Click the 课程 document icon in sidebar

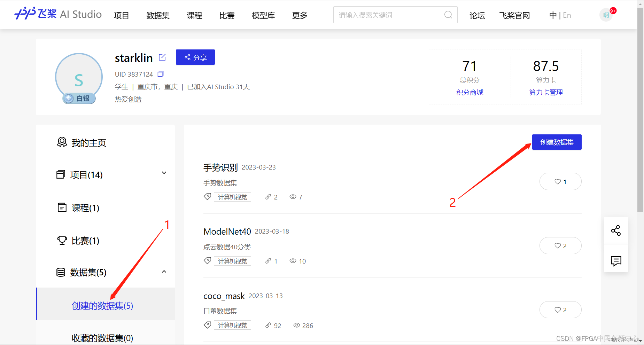click(62, 207)
